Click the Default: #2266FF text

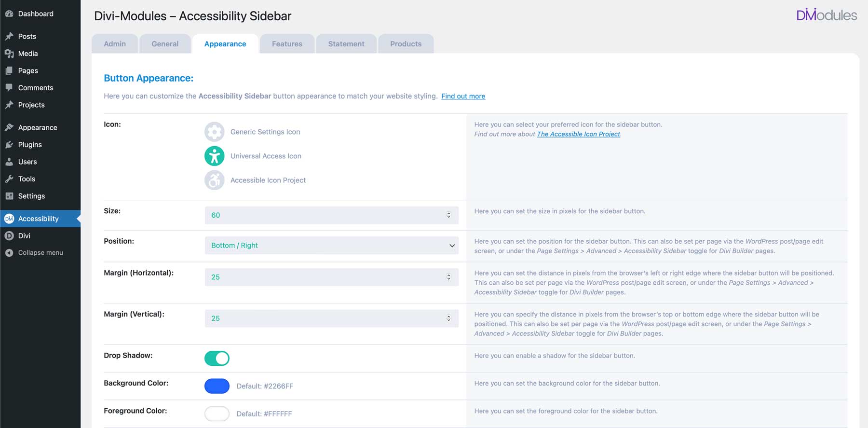point(265,386)
